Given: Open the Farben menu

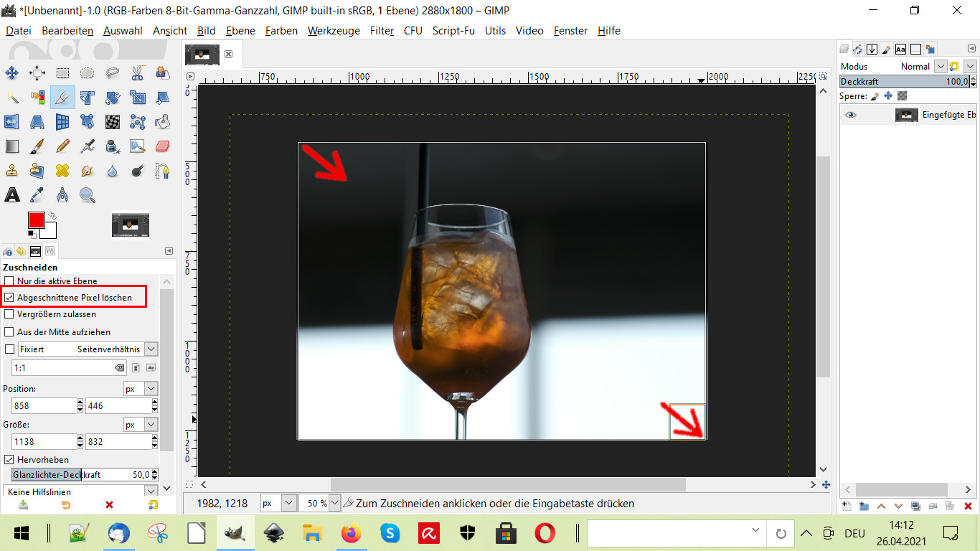Looking at the screenshot, I should click(x=281, y=31).
